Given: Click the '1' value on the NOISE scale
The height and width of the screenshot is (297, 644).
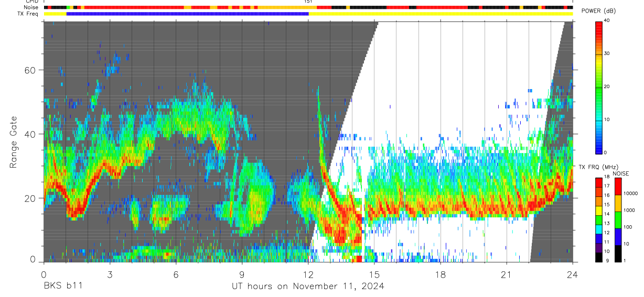Looking at the screenshot, I should point(625,261).
